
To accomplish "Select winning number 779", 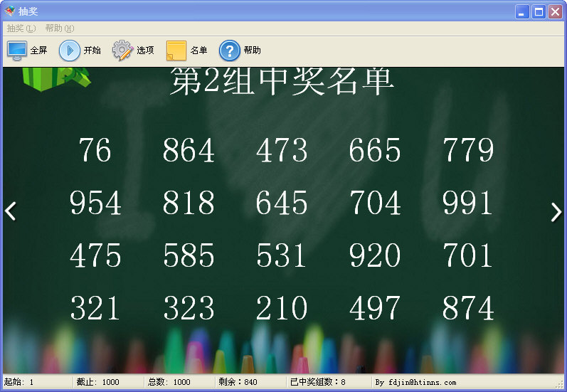I will (468, 149).
